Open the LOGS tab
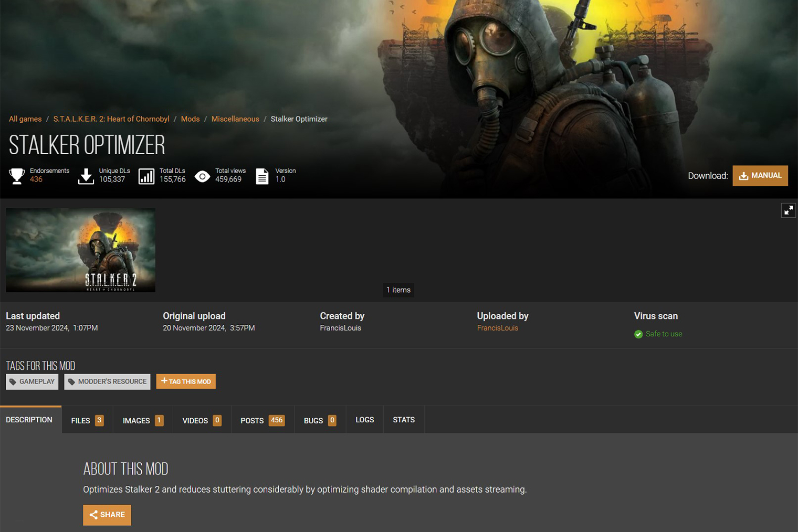The image size is (798, 532). click(x=365, y=420)
